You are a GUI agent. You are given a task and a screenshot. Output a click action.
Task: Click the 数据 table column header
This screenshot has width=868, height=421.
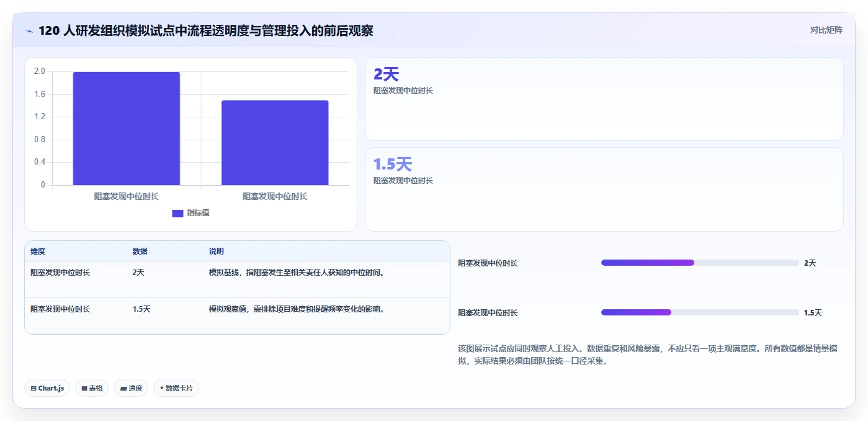pyautogui.click(x=140, y=251)
